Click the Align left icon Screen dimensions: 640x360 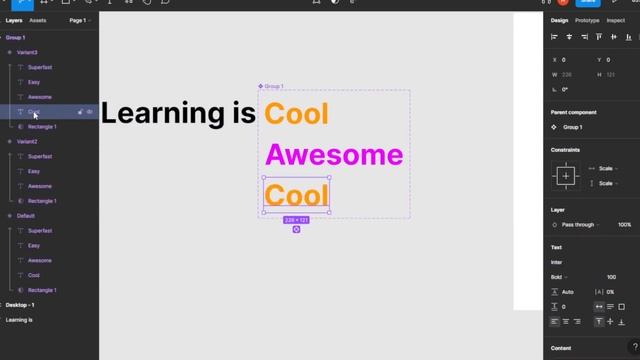tap(554, 37)
